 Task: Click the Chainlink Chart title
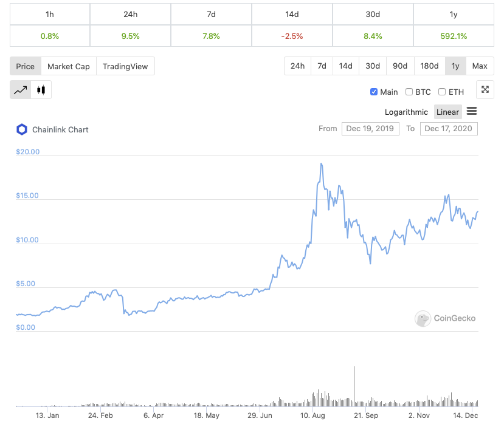[x=60, y=130]
